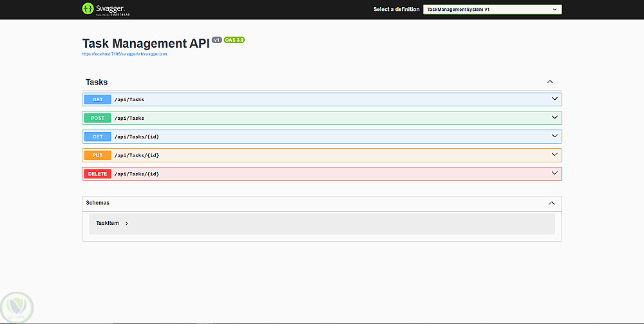Click the orange PUT method badge
This screenshot has height=324, width=644.
(x=98, y=155)
